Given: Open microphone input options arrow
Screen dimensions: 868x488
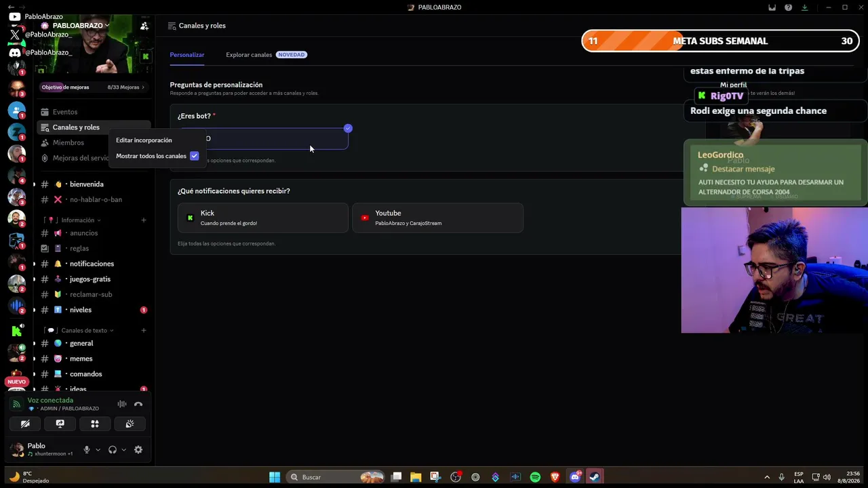Looking at the screenshot, I should tap(98, 449).
